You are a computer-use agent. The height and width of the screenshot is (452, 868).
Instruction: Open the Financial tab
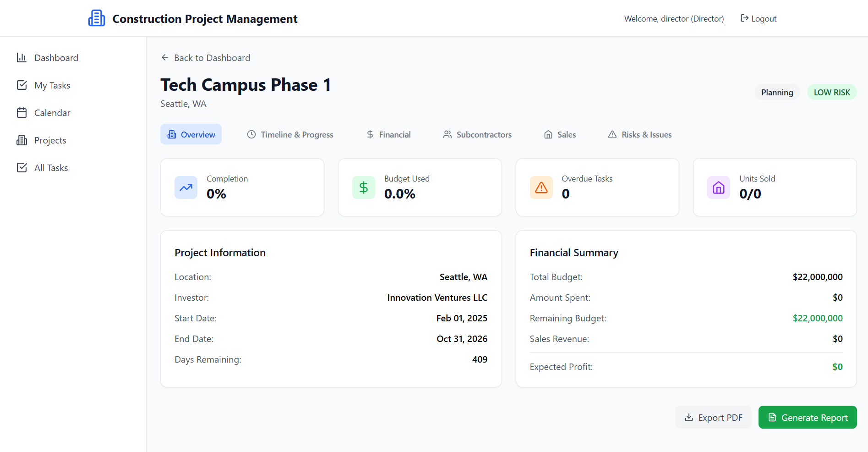[x=388, y=134]
